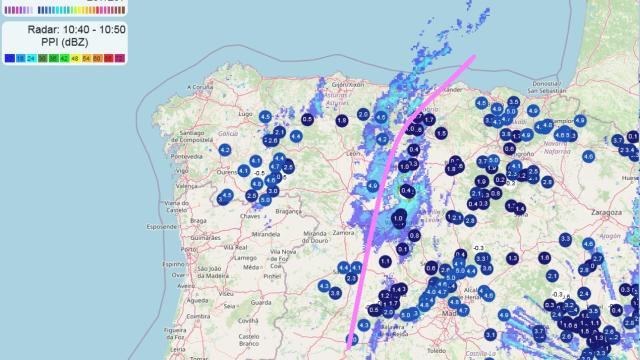Select the León city label
The width and height of the screenshot is (640, 360).
(x=353, y=153)
